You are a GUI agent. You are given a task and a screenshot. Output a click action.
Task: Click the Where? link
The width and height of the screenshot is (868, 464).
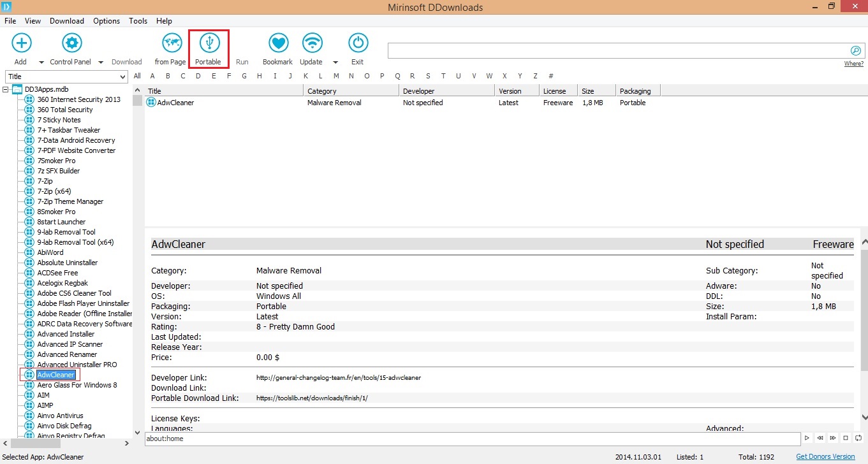pos(854,64)
